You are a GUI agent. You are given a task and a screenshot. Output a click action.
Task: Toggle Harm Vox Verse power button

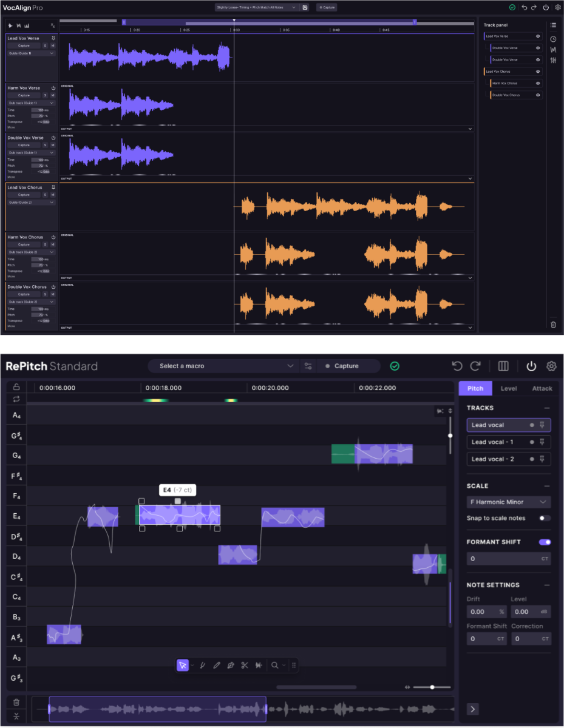click(53, 88)
